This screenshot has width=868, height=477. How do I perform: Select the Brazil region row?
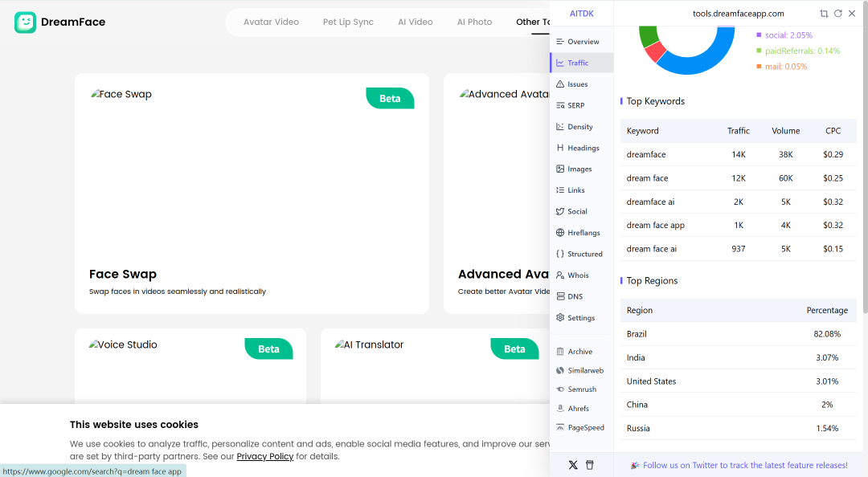[x=739, y=334]
